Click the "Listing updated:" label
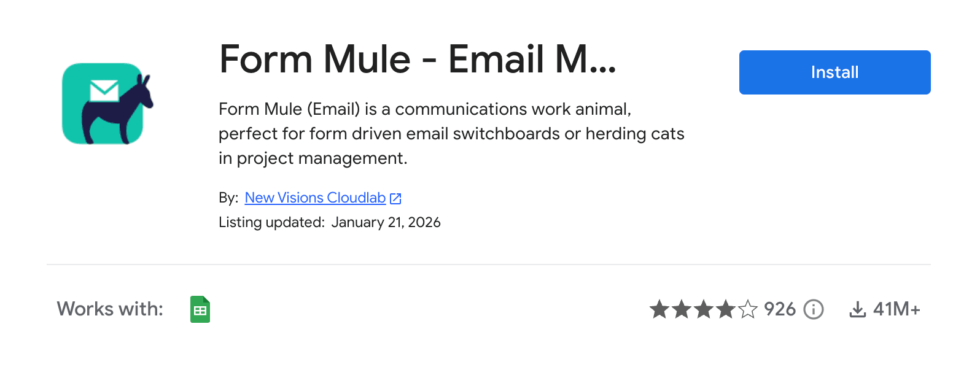Image resolution: width=980 pixels, height=367 pixels. pos(271,222)
